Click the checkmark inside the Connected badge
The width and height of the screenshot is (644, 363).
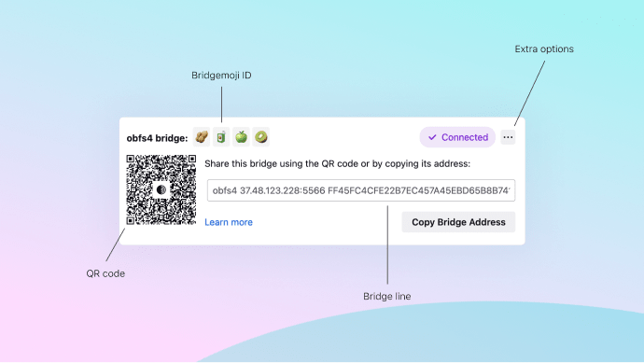[432, 137]
